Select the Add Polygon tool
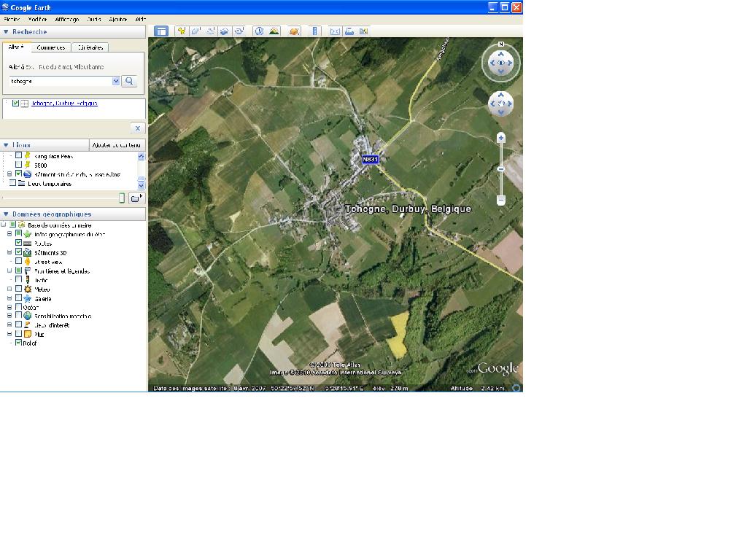This screenshot has height=560, width=747. [x=196, y=31]
